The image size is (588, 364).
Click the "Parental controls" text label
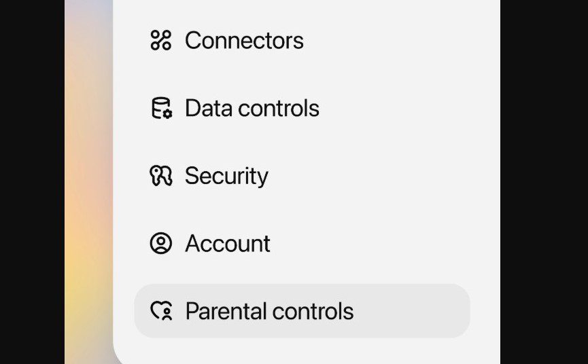pos(269,312)
